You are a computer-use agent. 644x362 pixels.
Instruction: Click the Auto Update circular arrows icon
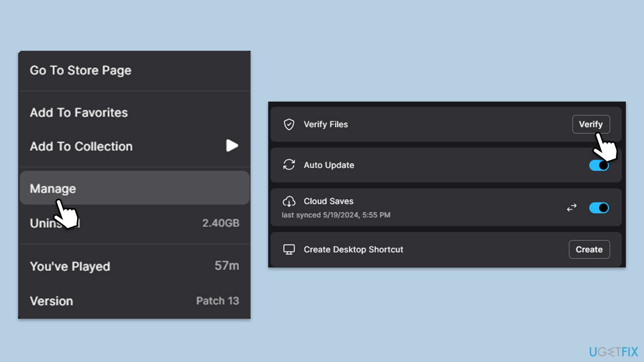289,165
